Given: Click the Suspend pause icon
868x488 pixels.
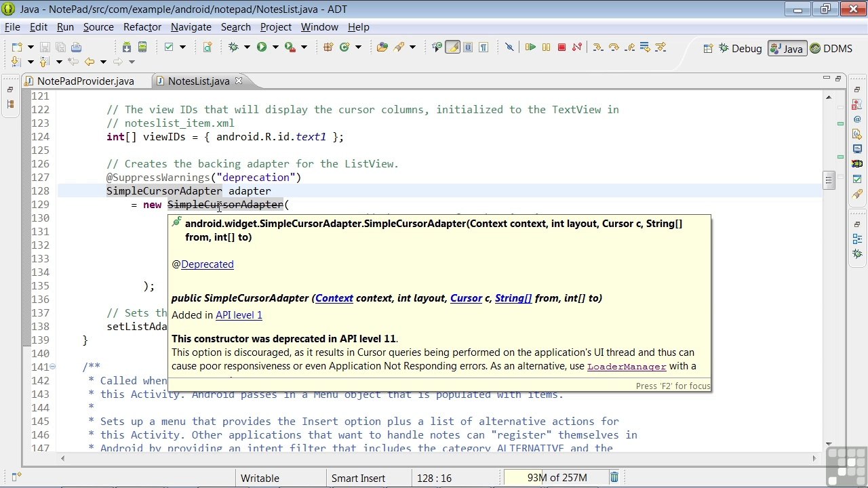Looking at the screenshot, I should tap(546, 47).
